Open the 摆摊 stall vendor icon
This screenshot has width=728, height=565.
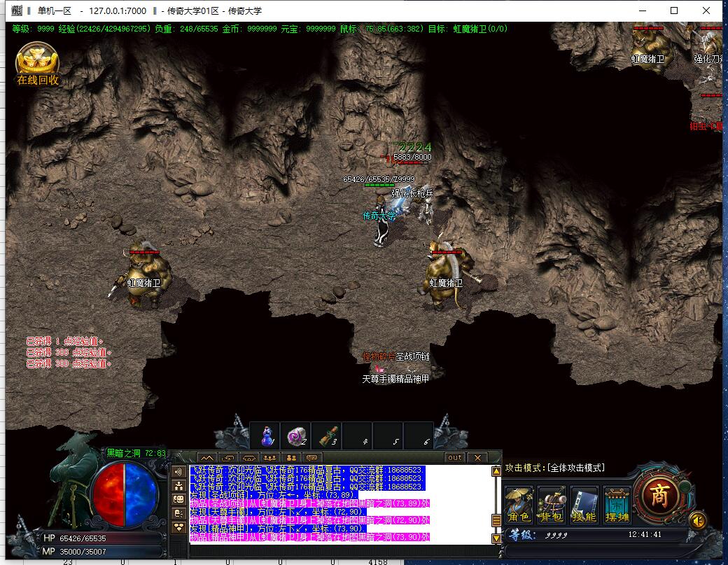click(617, 505)
